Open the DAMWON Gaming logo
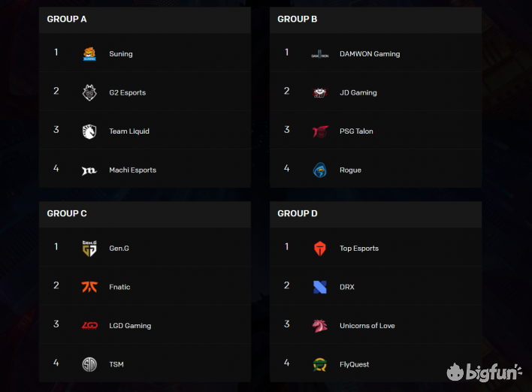 (x=320, y=54)
